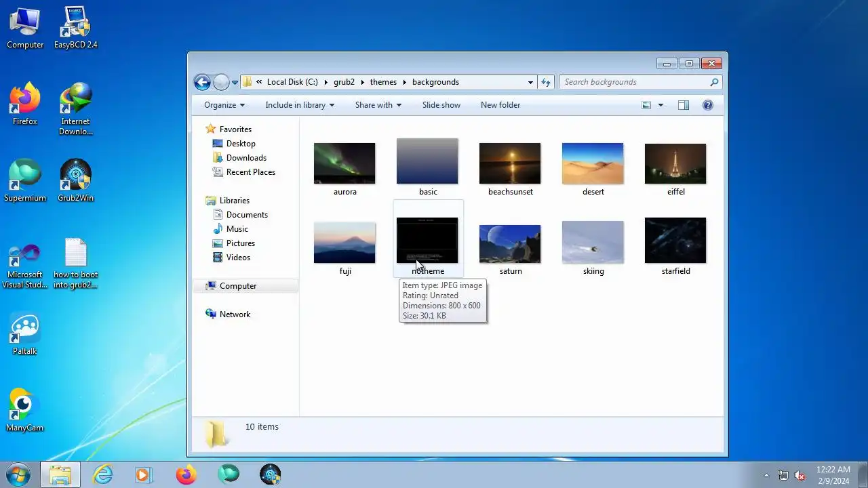Open Supermium from the taskbar
This screenshot has height=488, width=868.
[x=229, y=474]
